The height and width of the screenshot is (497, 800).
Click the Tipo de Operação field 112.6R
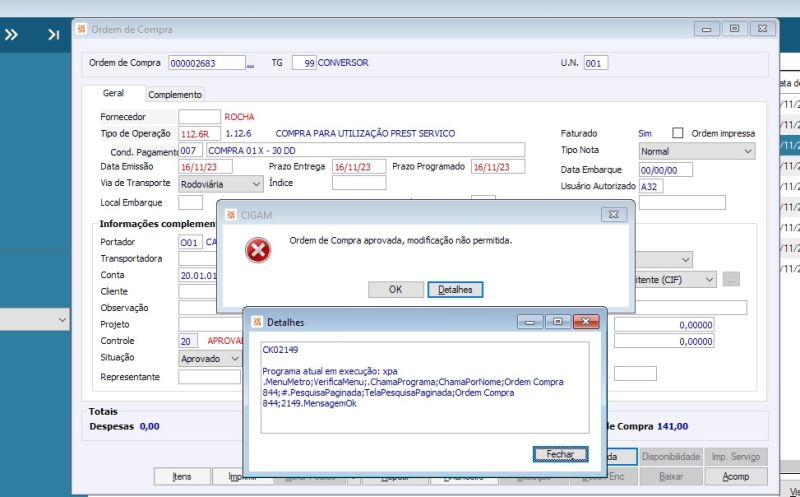[199, 133]
